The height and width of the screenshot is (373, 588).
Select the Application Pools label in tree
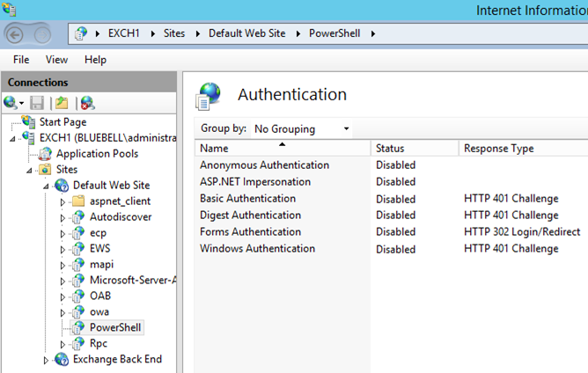[98, 154]
